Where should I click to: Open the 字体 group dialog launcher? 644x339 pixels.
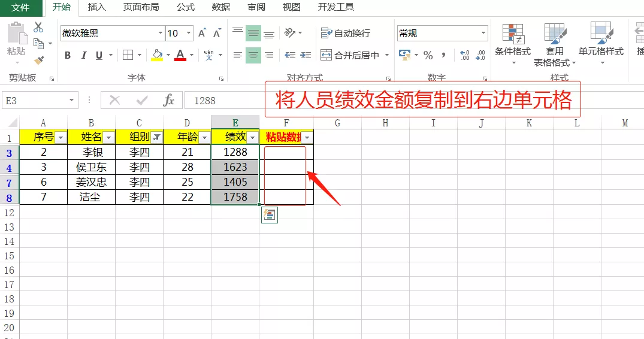pos(222,78)
